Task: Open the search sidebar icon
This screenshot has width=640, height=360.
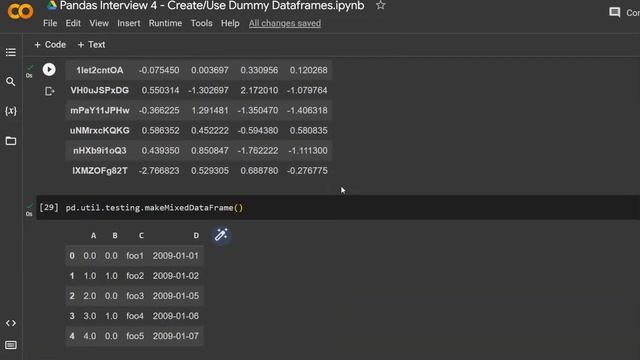Action: tap(11, 82)
